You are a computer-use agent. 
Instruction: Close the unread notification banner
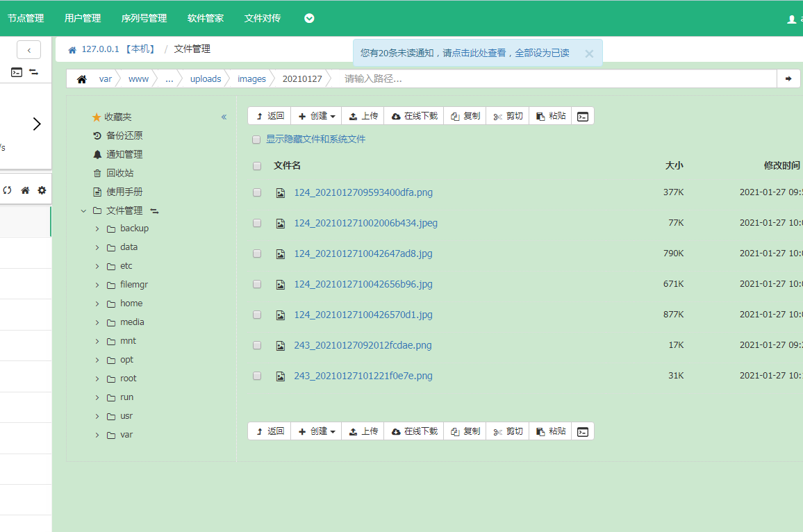pos(589,53)
